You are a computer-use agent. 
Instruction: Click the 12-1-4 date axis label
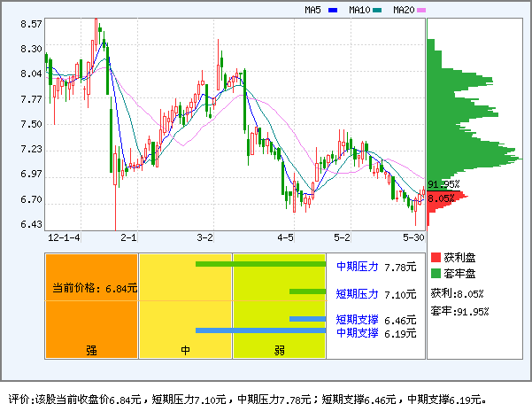coord(64,237)
